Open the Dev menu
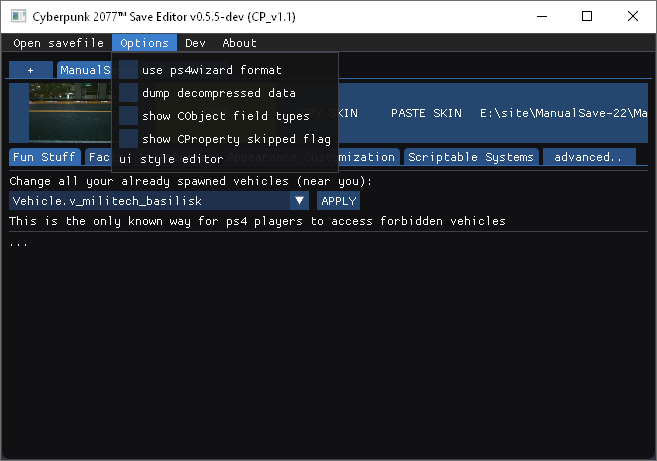This screenshot has height=461, width=657. click(x=195, y=43)
